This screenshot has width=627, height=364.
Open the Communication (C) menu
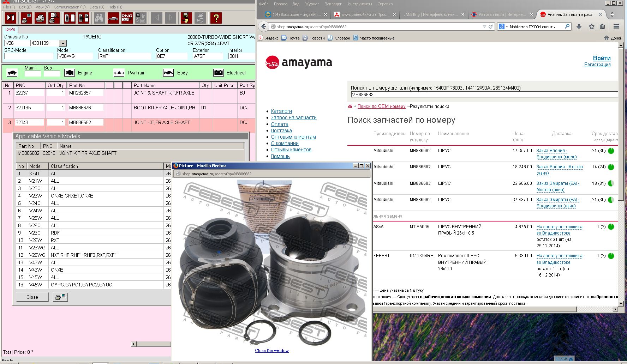click(70, 7)
